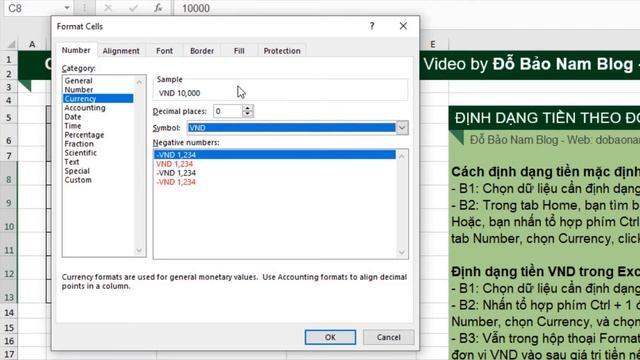
Task: Switch to the Protection tab
Action: 282,51
